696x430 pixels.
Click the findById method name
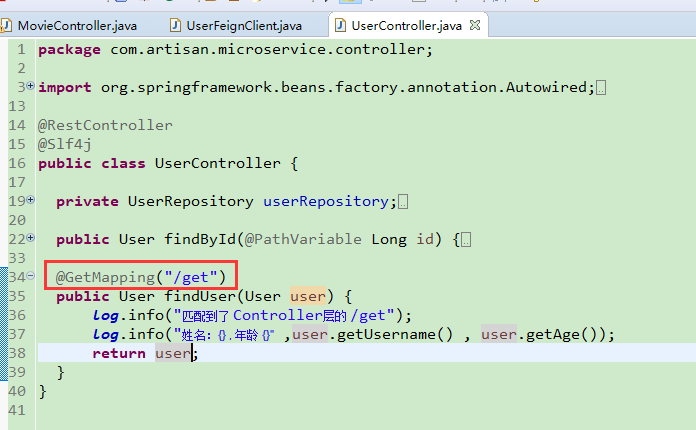click(x=200, y=240)
